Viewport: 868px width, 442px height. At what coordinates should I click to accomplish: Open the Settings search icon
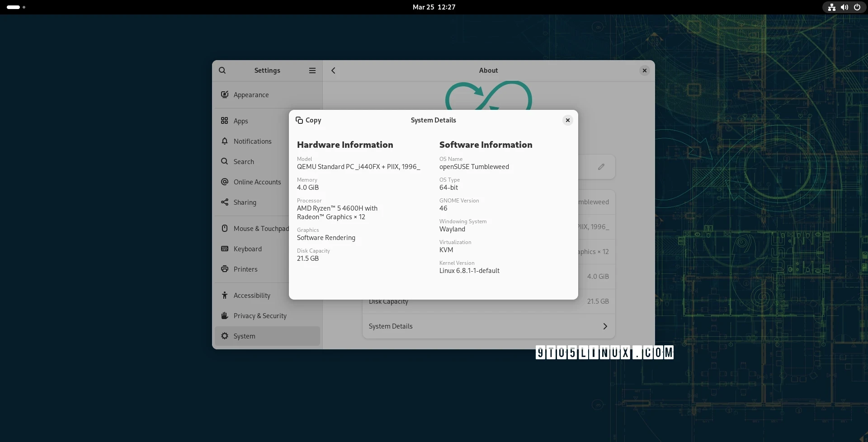click(222, 71)
